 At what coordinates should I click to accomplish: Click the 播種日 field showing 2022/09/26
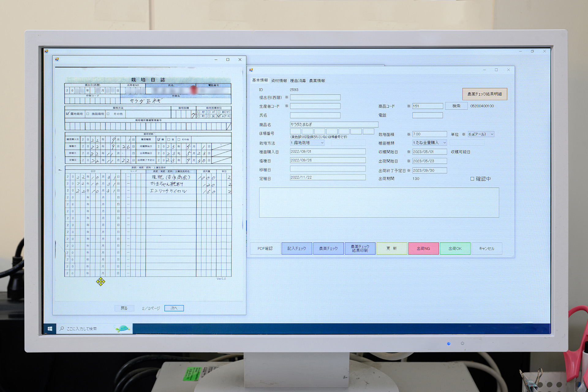coord(328,160)
